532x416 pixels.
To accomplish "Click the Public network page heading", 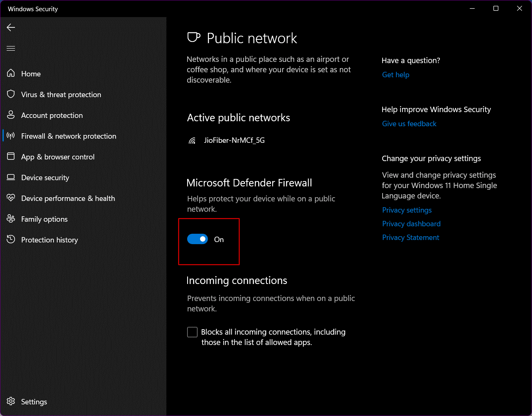I will click(252, 38).
